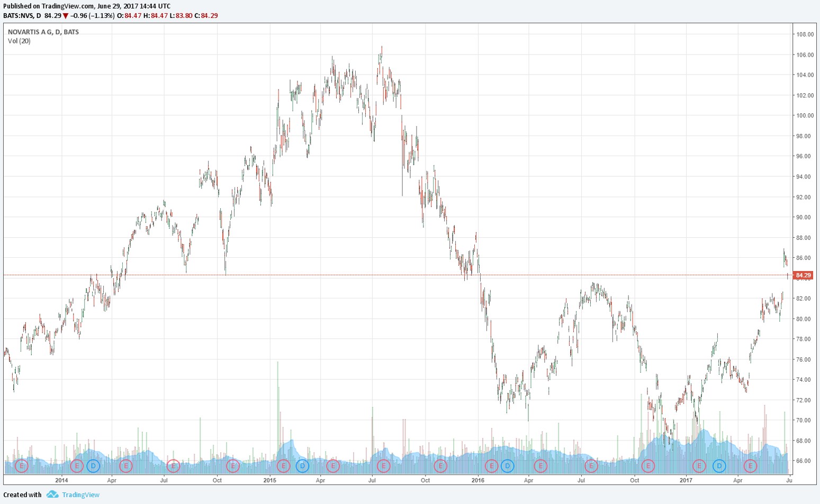Screen dimensions: 820x504
Task: Select the dividend D marker in early 2016
Action: 507,466
